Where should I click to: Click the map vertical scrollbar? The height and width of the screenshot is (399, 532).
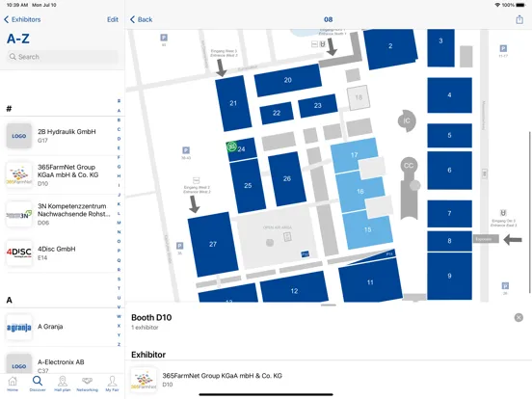[x=529, y=212]
